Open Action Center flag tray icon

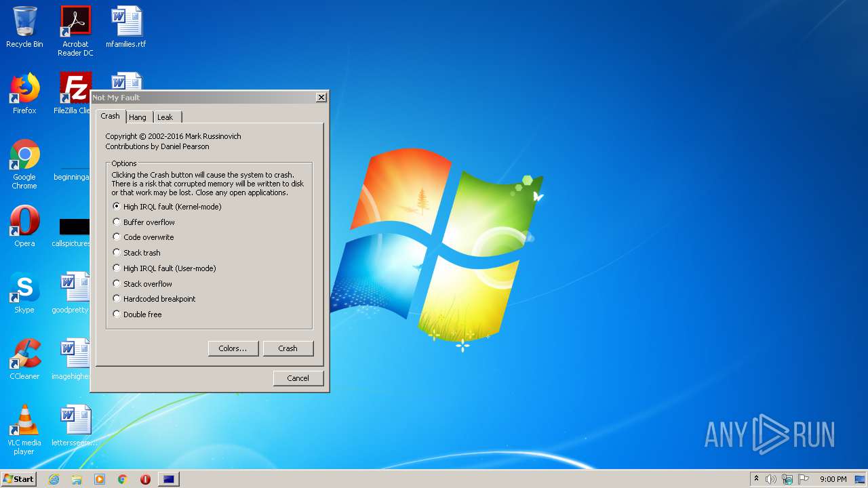[804, 479]
